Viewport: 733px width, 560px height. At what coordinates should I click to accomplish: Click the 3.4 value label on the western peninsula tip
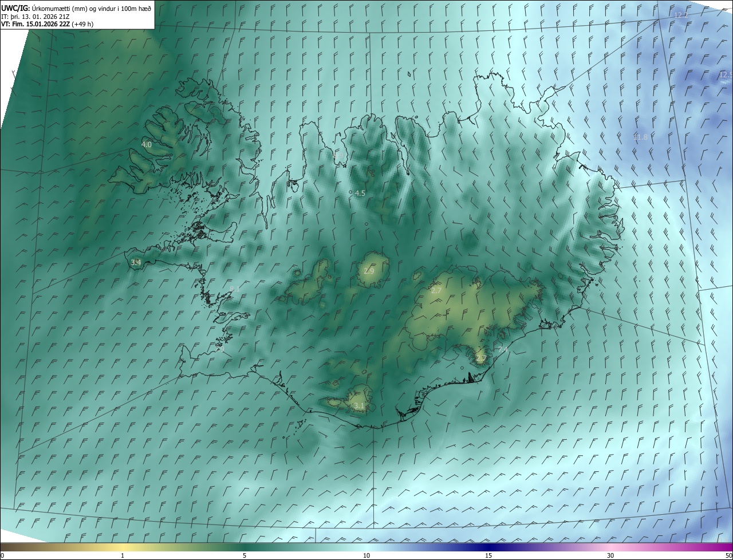tap(136, 263)
